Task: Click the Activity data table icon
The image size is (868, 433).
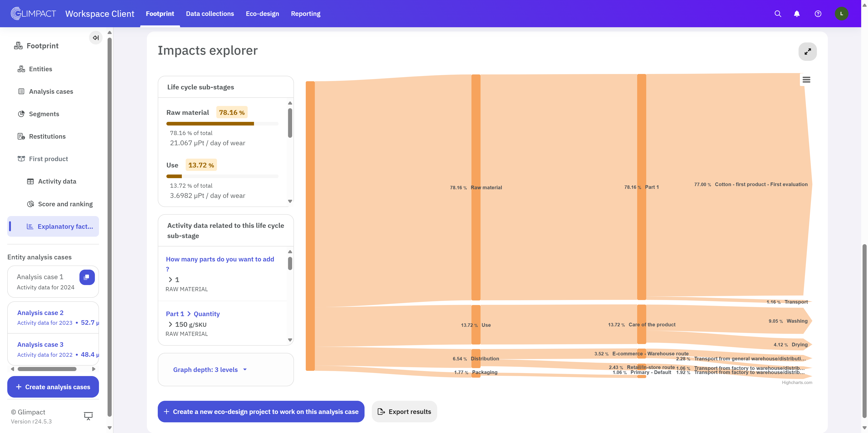Action: [x=30, y=181]
